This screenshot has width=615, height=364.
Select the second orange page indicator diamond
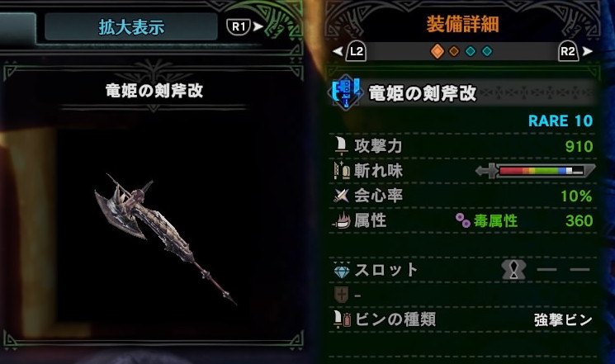(454, 51)
